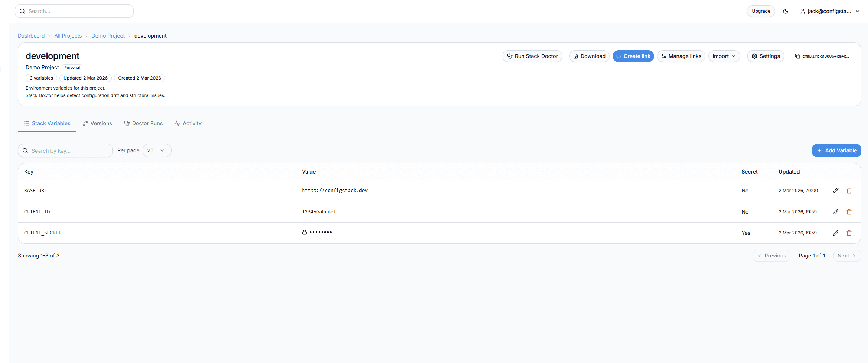The image size is (868, 363).
Task: Open the Doctor Runs tab
Action: (143, 123)
